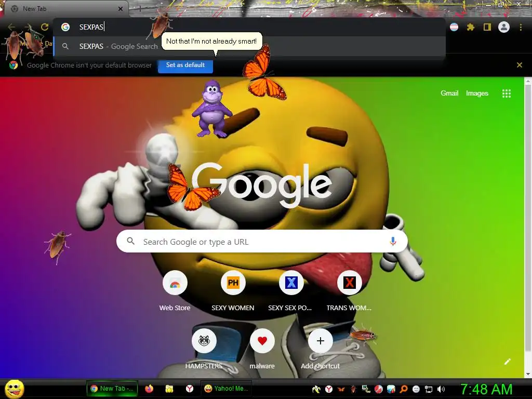This screenshot has height=399, width=532.
Task: Click the purple BonziBuddy gorilla
Action: pyautogui.click(x=212, y=109)
